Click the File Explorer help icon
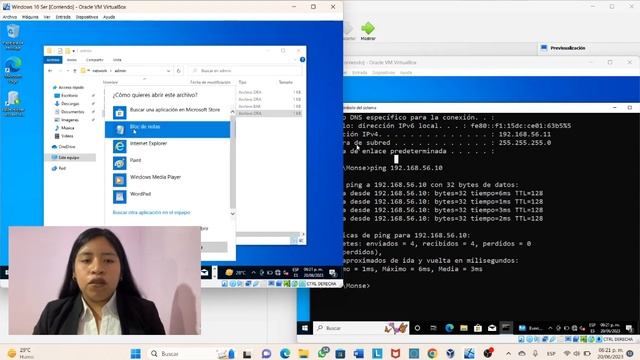The image size is (640, 360). click(x=302, y=60)
